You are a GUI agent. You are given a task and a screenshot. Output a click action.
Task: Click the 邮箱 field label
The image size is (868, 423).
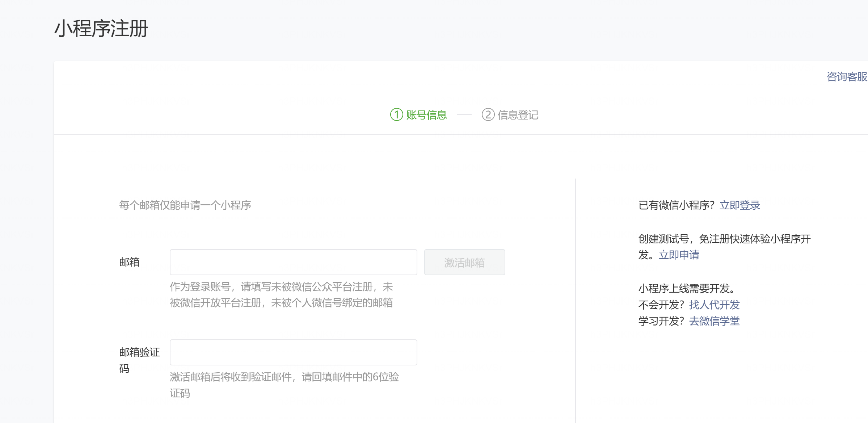[x=129, y=262]
